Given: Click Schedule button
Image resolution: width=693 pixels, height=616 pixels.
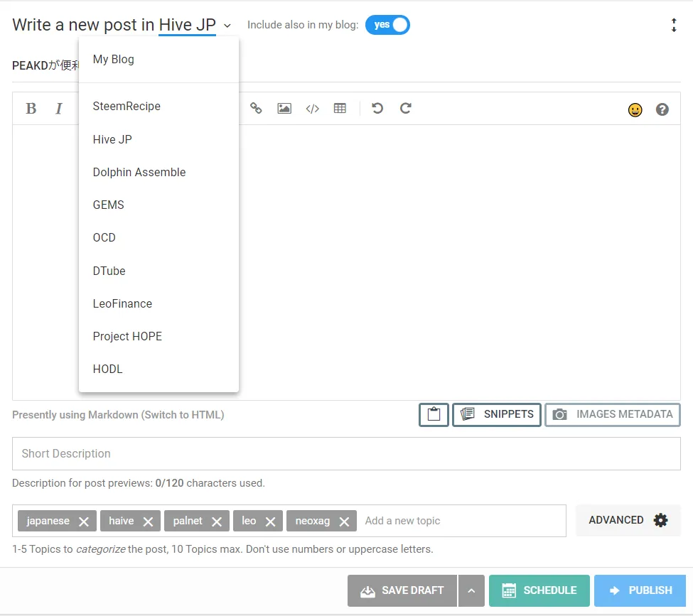Looking at the screenshot, I should [x=539, y=590].
